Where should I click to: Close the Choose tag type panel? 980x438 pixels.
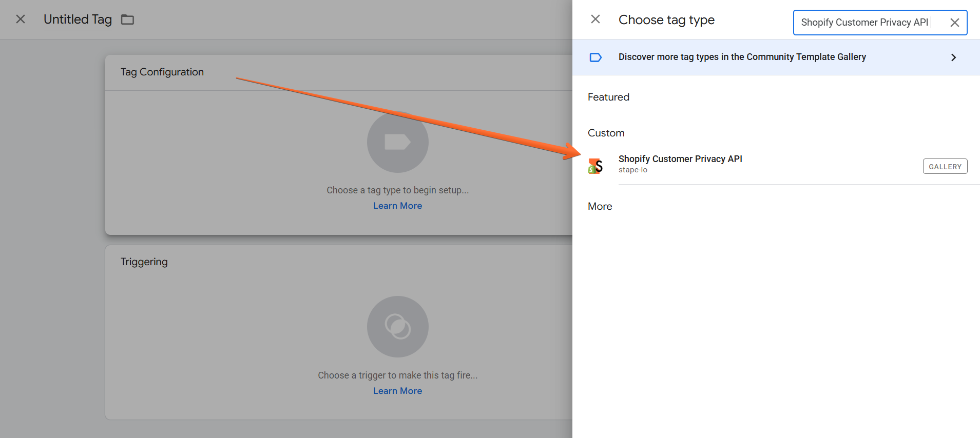pyautogui.click(x=595, y=19)
